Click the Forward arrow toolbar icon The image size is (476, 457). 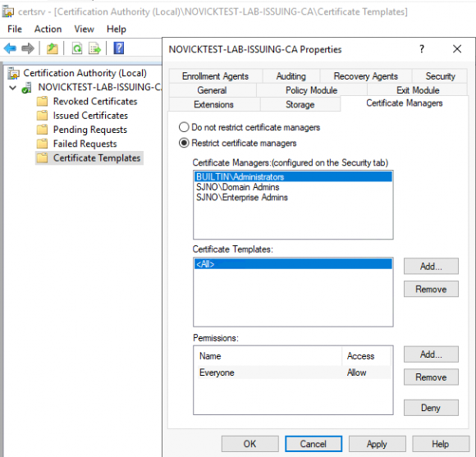pyautogui.click(x=28, y=48)
